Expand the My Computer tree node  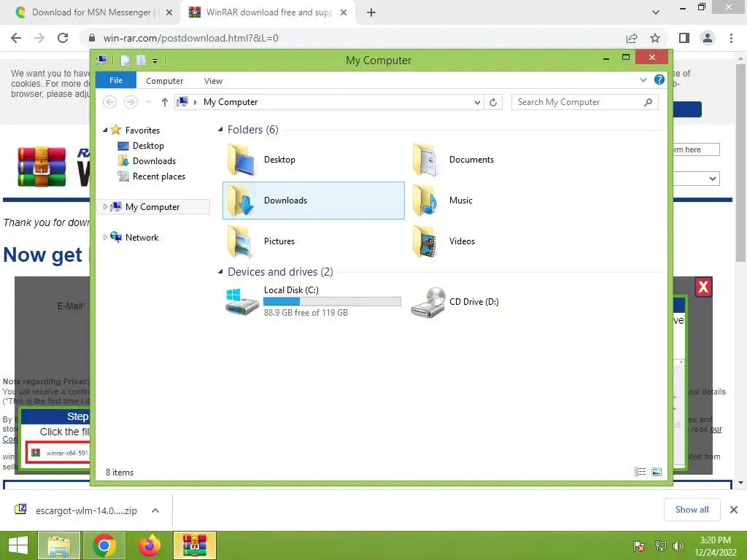click(105, 206)
